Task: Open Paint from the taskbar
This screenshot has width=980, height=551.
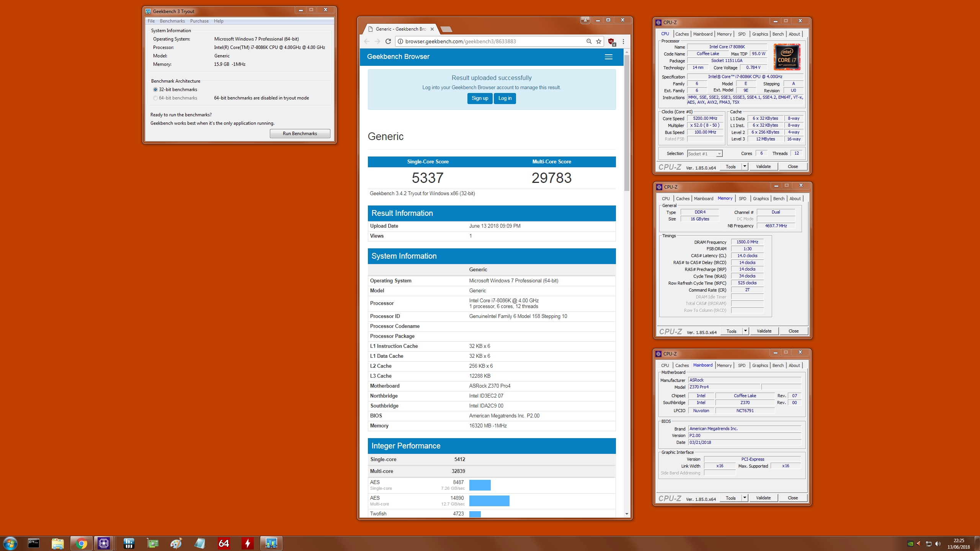Action: point(176,543)
